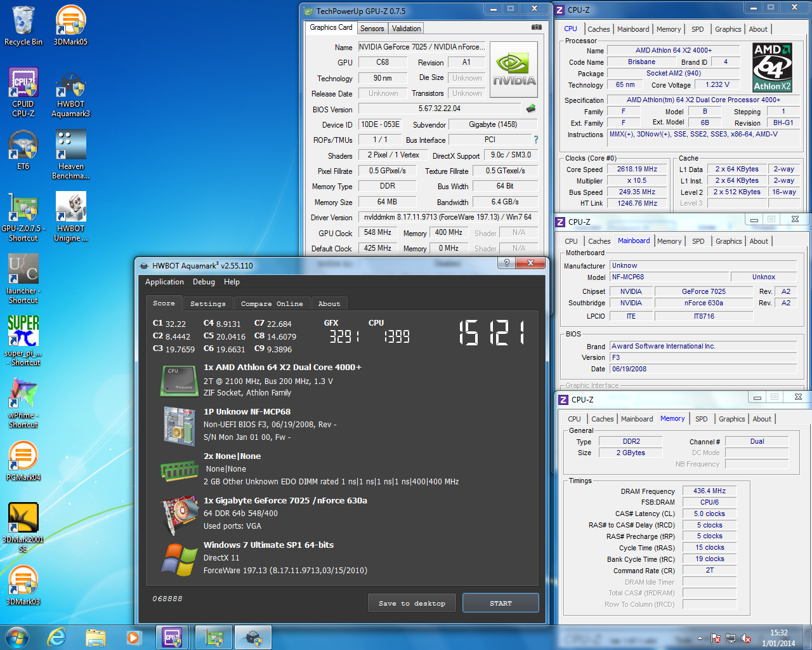Viewport: 812px width, 650px height.
Task: Open the HWBOT Aquamark3 desktop shortcut
Action: (x=70, y=93)
